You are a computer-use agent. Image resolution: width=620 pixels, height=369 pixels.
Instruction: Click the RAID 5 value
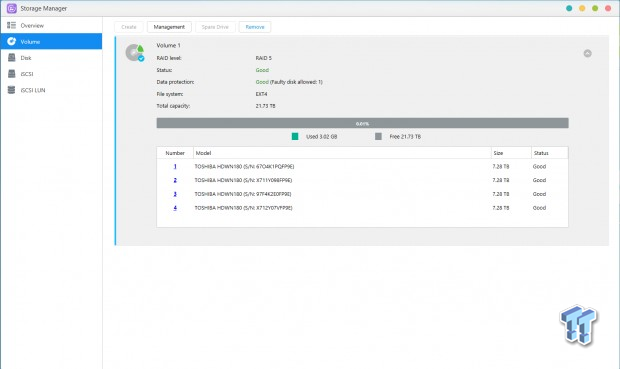point(264,58)
